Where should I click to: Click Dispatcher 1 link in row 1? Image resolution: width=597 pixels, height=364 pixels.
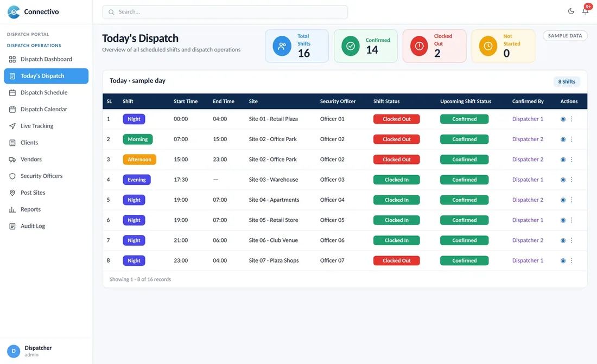[x=528, y=119]
